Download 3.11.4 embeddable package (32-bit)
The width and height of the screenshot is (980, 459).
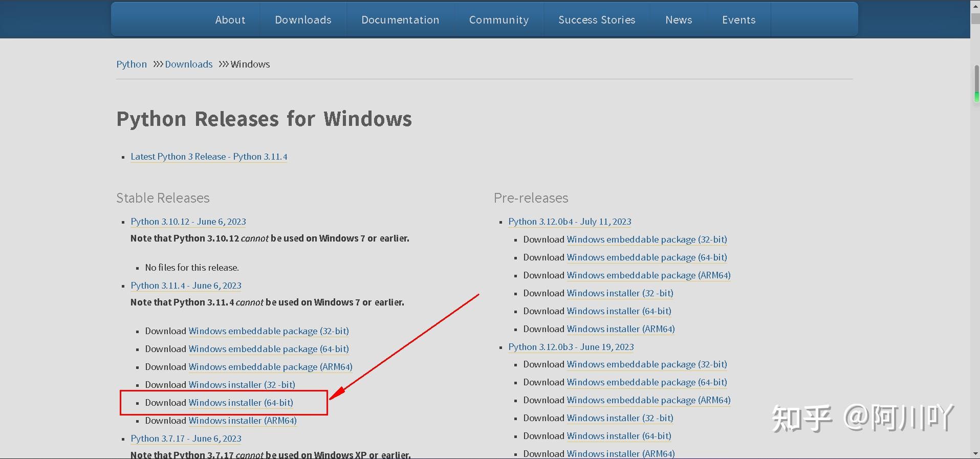pyautogui.click(x=269, y=331)
